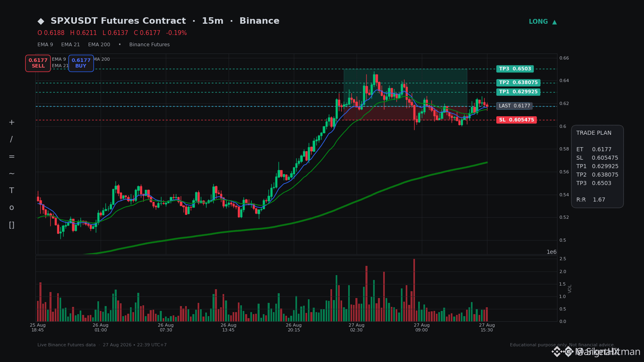This screenshot has width=644, height=362.
Task: Select the SL 0.605475 stop loss tag
Action: [516, 120]
